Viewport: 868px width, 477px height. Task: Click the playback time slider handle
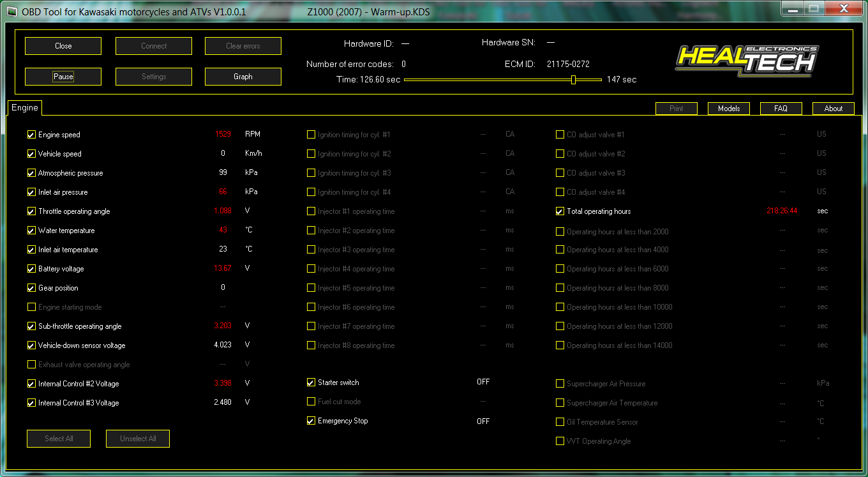[x=574, y=80]
